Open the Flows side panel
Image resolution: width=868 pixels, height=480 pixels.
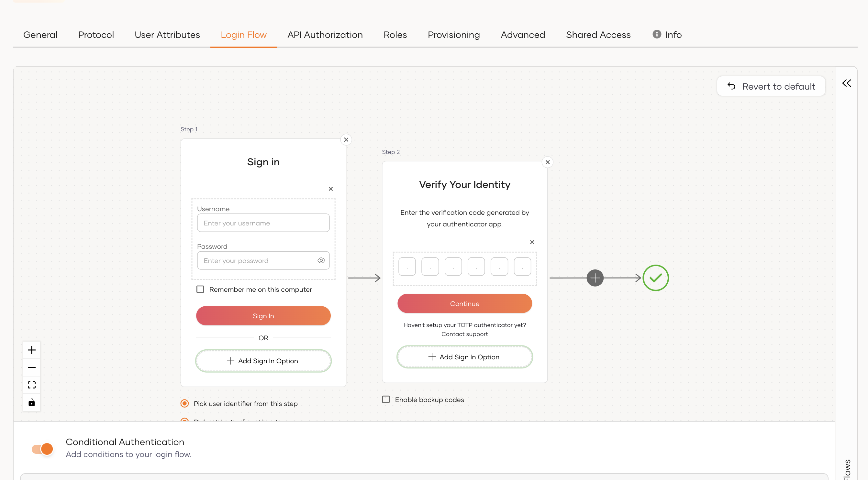pos(847,468)
